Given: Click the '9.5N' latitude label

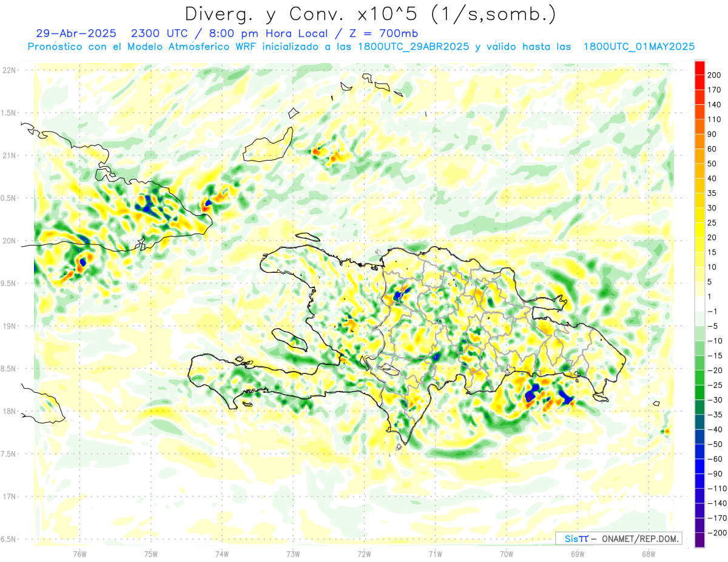Looking at the screenshot, I should pos(8,284).
